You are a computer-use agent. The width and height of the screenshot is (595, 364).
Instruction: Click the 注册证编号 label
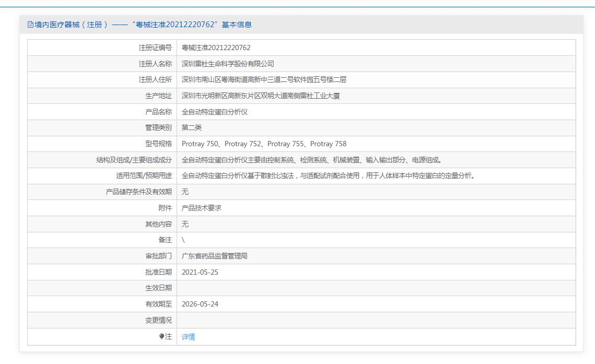pyautogui.click(x=155, y=48)
